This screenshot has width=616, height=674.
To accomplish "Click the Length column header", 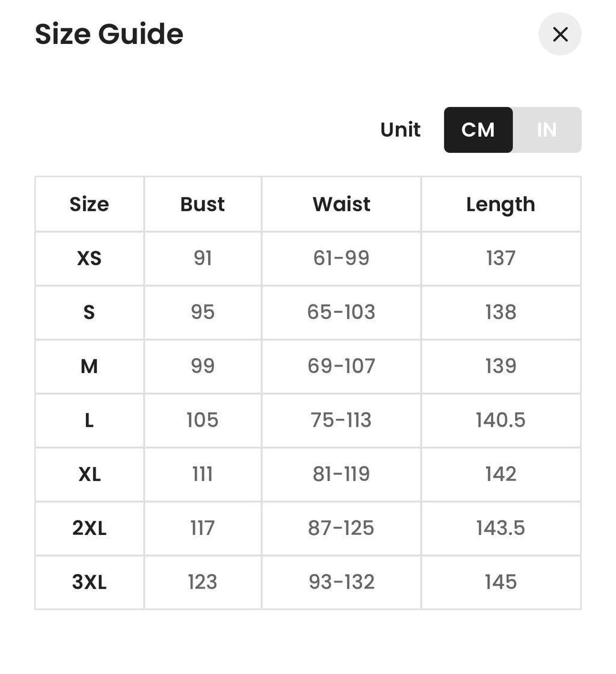I will [x=501, y=204].
